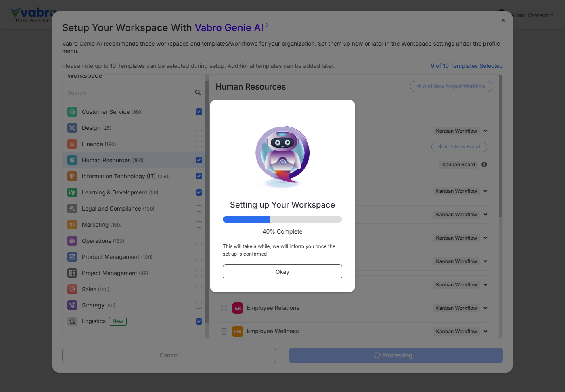Uncheck the Information Technology checkbox
This screenshot has width=565, height=392.
199,176
